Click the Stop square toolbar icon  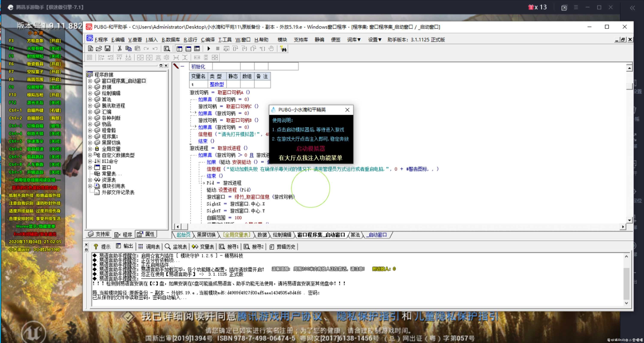point(218,48)
